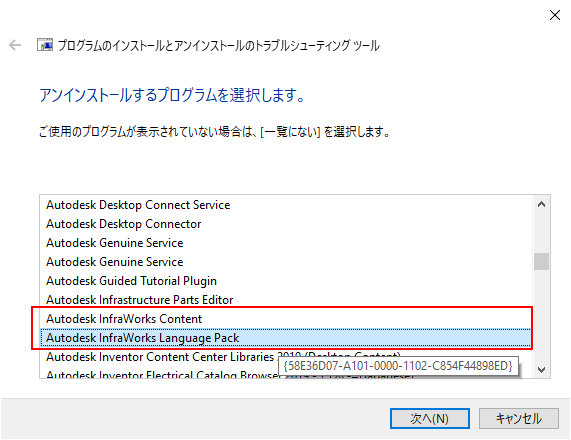
Task: Close the troubleshooter window
Action: click(x=555, y=15)
